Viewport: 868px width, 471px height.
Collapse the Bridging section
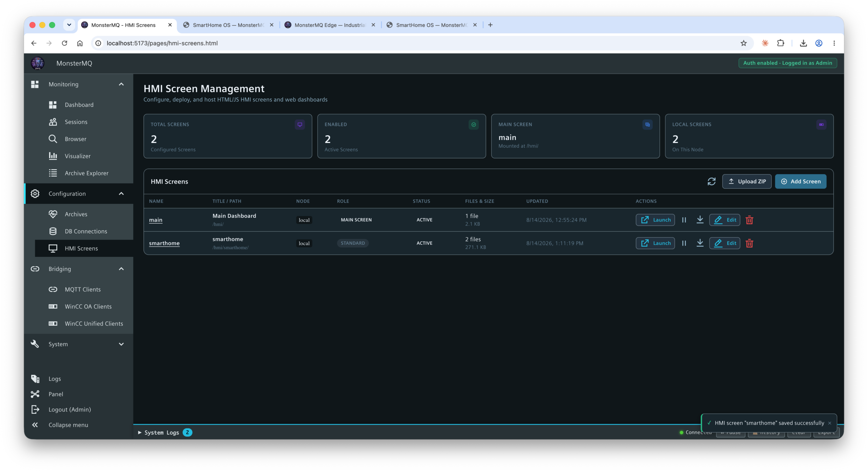click(121, 269)
